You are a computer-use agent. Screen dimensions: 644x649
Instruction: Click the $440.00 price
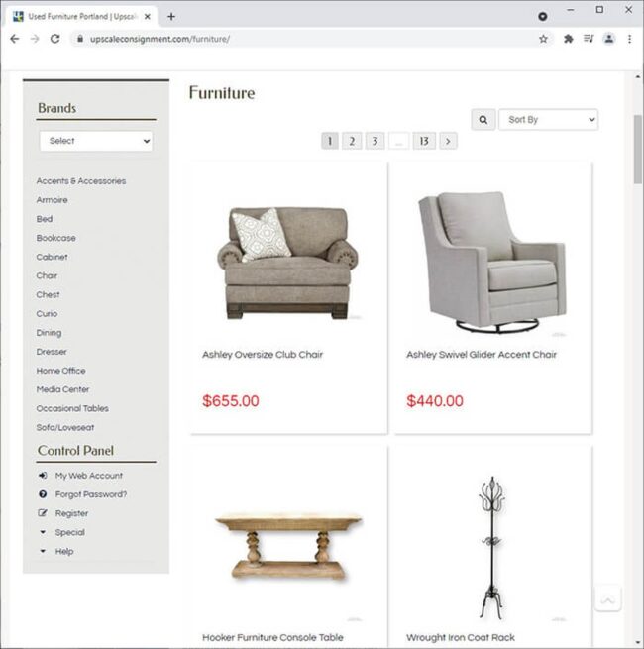point(435,401)
